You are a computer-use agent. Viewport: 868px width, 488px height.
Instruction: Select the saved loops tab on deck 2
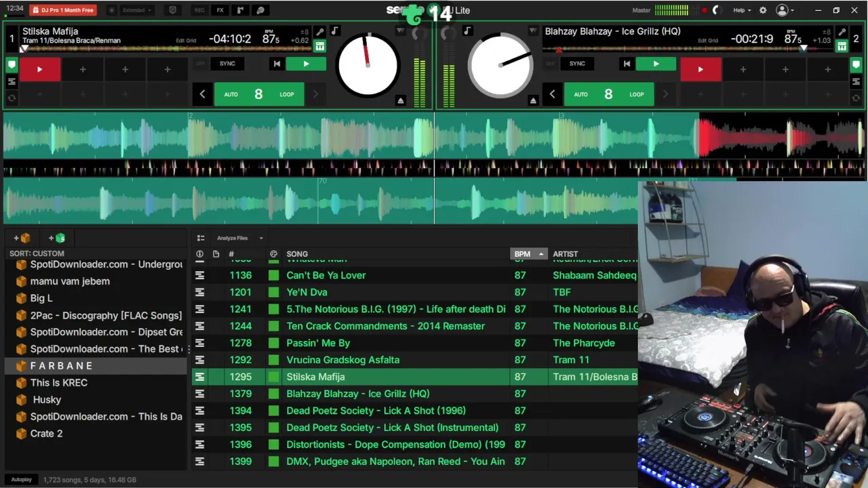856,81
